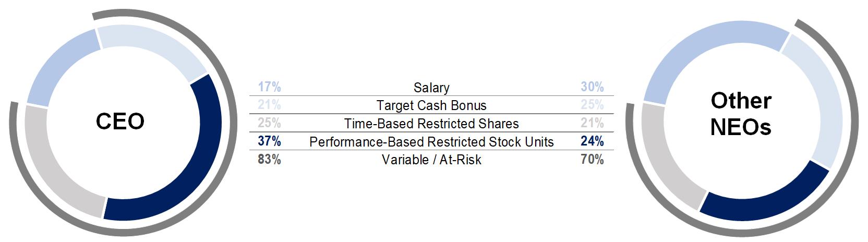Click the Salary row label
This screenshot has height=242, width=868.
431,88
